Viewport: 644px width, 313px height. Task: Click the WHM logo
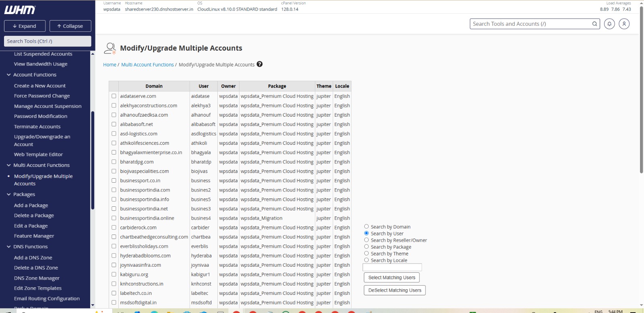point(20,10)
